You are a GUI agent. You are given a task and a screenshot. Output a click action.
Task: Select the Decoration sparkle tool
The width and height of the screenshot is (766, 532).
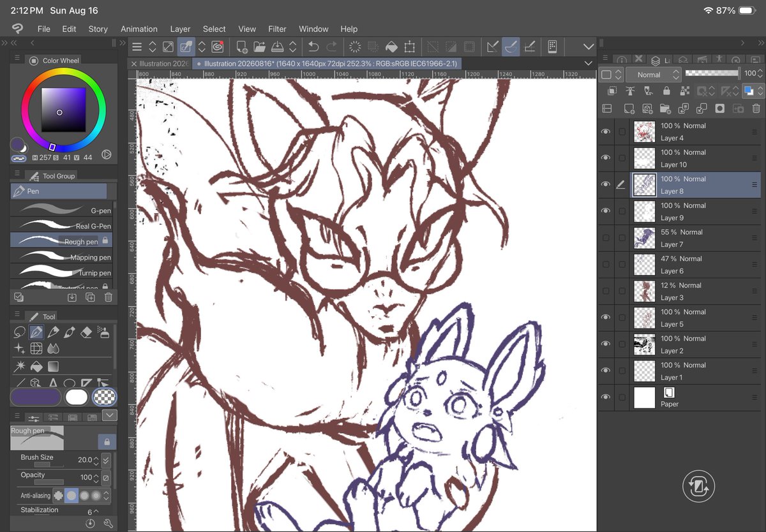pos(19,348)
